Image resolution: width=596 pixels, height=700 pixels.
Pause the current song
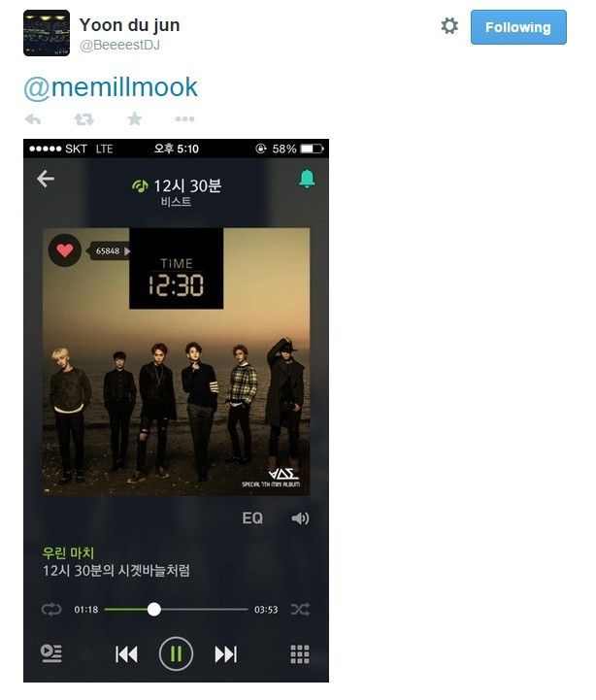point(176,654)
